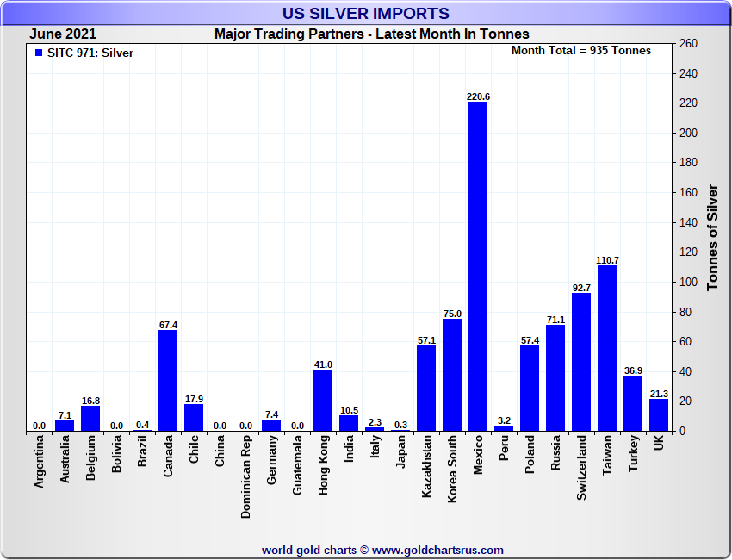
Task: Click the Turkey bar labeled 36.9
Action: [633, 403]
